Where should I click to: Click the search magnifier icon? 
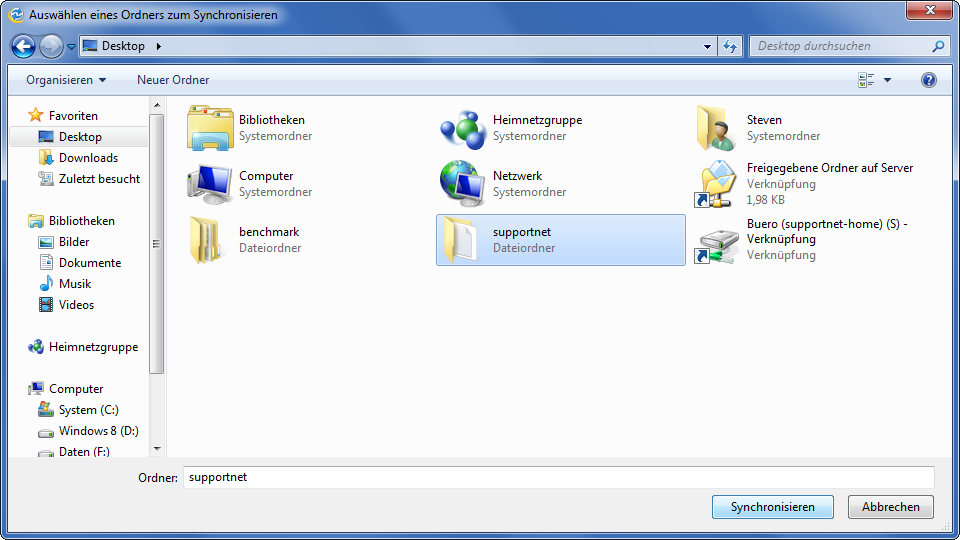[x=939, y=46]
